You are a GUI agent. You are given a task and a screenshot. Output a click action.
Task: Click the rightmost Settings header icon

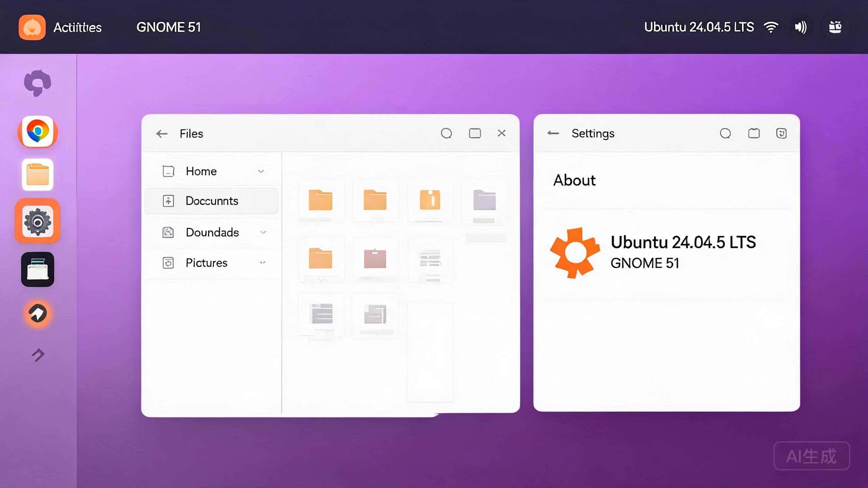click(x=781, y=133)
